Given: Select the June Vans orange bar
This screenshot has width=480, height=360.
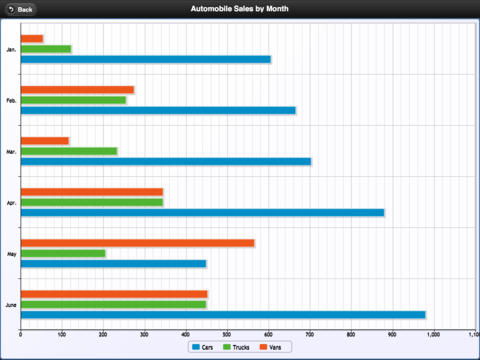Looking at the screenshot, I should [114, 294].
